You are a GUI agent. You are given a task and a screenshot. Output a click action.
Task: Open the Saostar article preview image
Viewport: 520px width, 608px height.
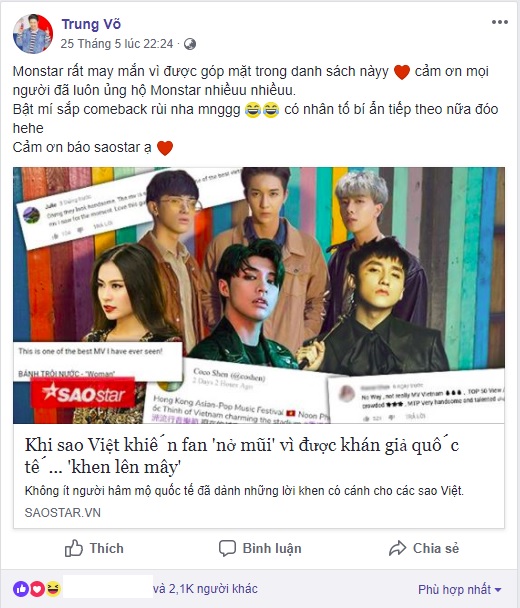[259, 295]
